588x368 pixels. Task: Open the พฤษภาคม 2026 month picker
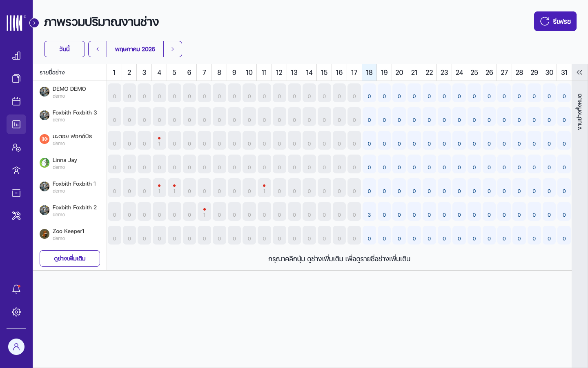pyautogui.click(x=135, y=49)
